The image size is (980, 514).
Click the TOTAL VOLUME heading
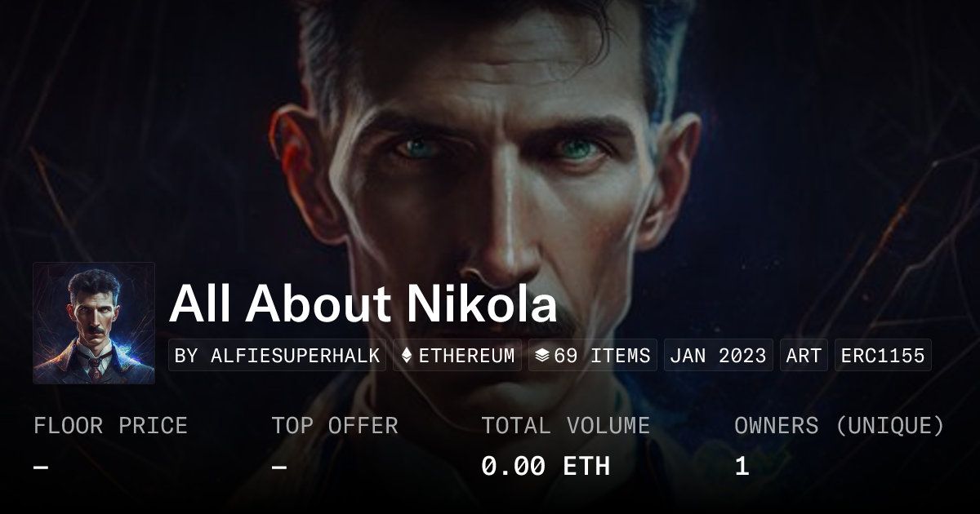pyautogui.click(x=565, y=425)
